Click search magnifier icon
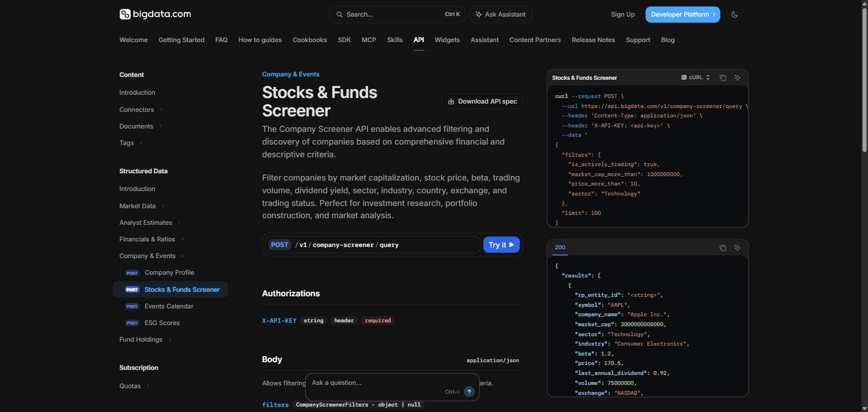Viewport: 868px width, 412px height. coord(339,14)
